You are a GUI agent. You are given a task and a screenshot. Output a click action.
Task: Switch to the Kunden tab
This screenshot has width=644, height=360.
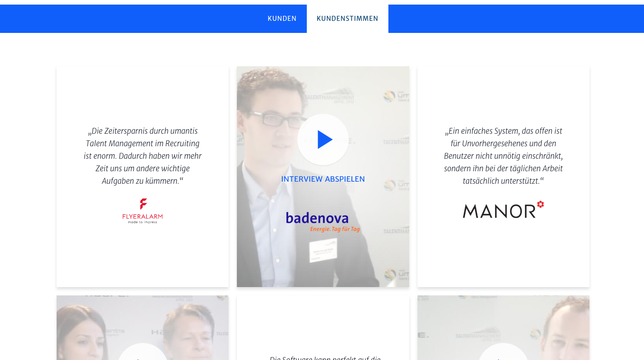pyautogui.click(x=282, y=19)
